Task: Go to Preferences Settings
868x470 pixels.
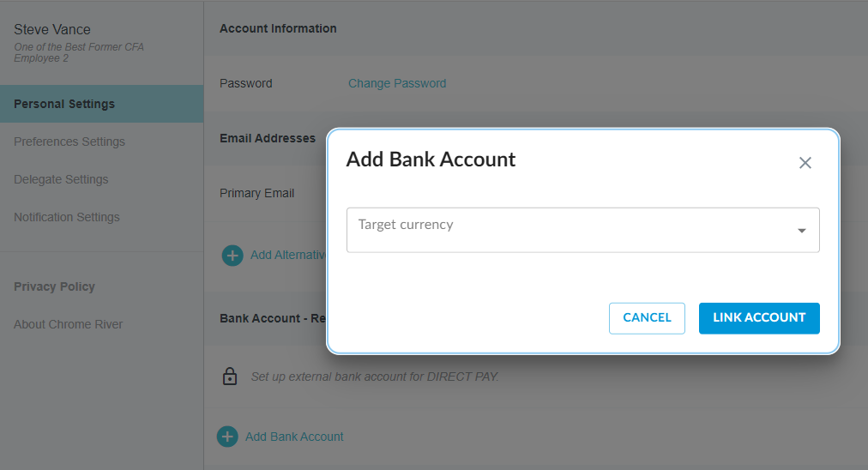Action: pyautogui.click(x=69, y=142)
